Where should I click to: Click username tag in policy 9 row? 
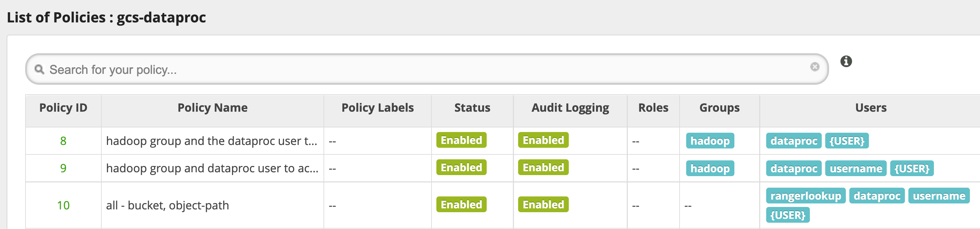tap(856, 168)
